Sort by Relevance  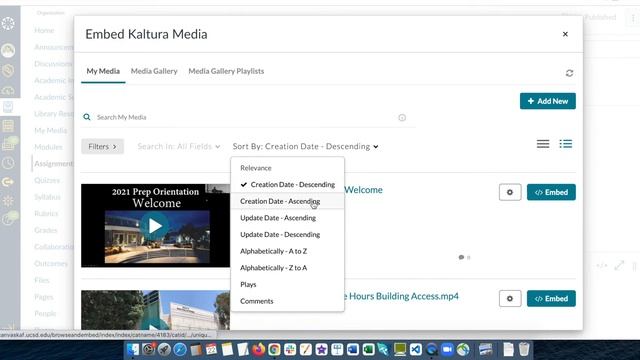tap(287, 168)
